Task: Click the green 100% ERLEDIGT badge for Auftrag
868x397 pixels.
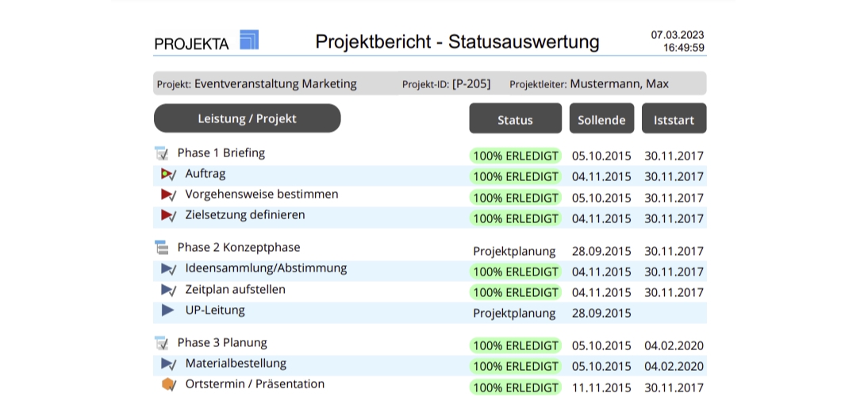Action: [x=515, y=176]
